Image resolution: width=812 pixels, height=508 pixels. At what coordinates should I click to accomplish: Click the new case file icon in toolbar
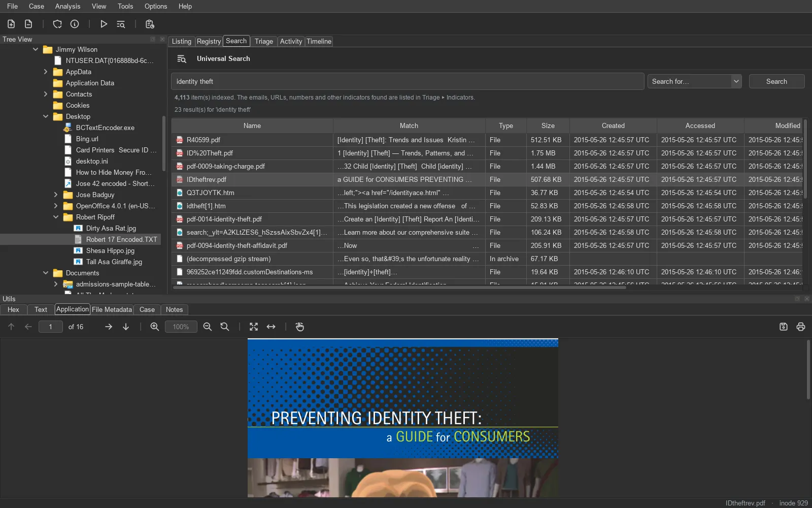coord(11,24)
